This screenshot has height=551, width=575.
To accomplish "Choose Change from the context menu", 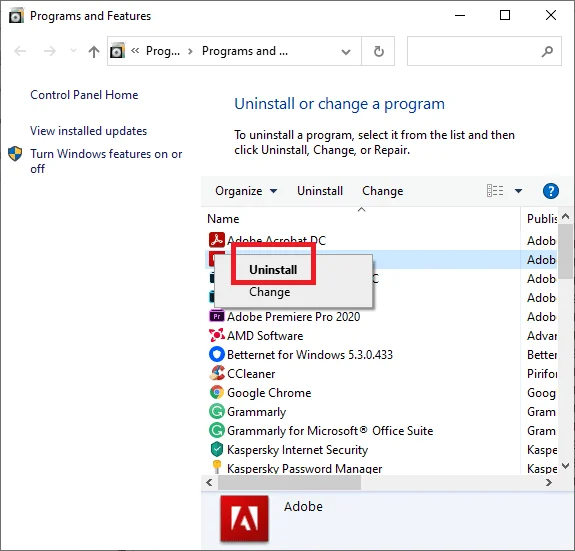I will point(270,292).
